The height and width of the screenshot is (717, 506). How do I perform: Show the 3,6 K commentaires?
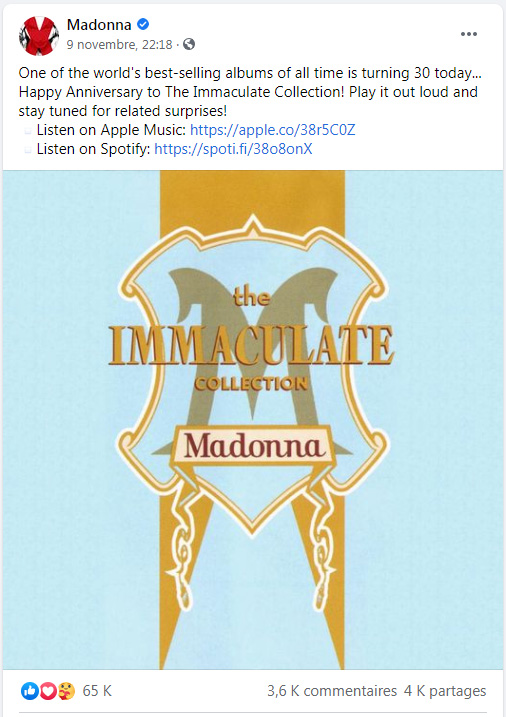332,691
